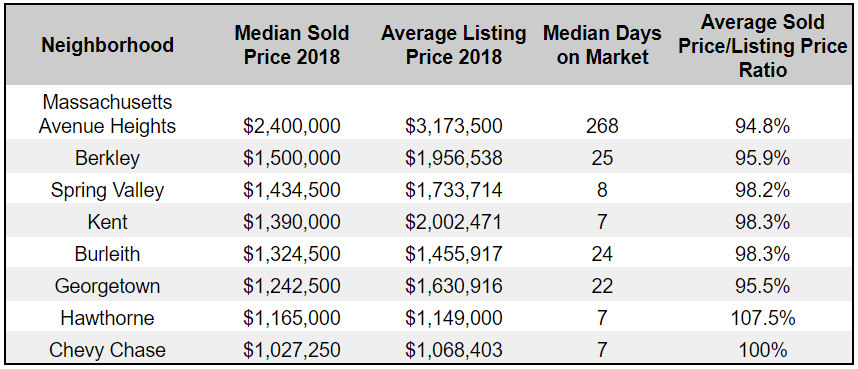Select the $2,400,000 median sold price
858x369 pixels.
[292, 126]
